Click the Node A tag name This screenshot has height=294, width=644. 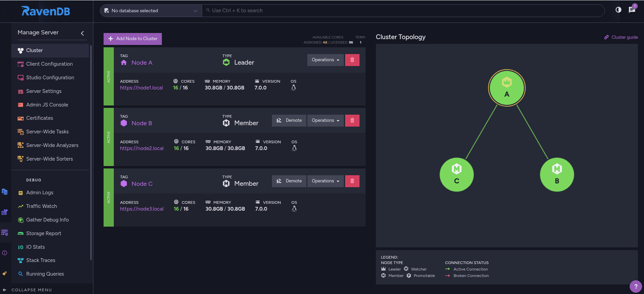[x=142, y=63]
